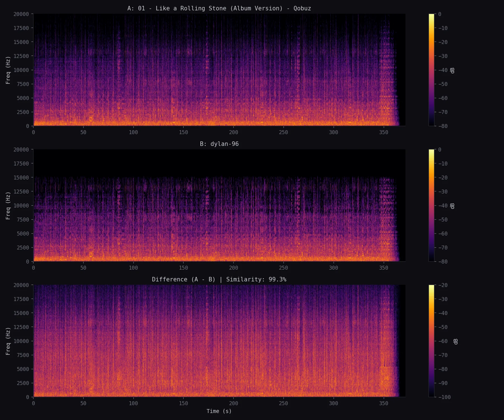Click "Freq (Hz)" label of plot A
Viewport: 504px width, 420px height.
(8, 70)
